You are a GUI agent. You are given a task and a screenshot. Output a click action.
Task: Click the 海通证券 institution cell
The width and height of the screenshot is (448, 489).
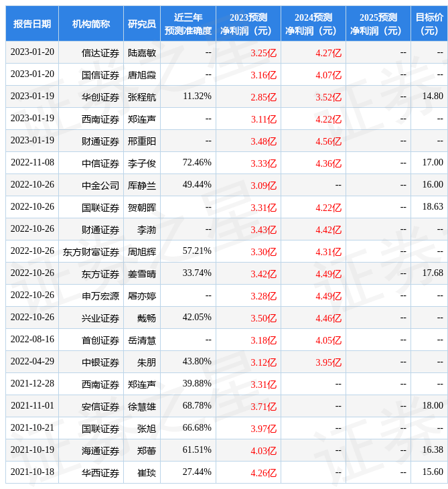click(100, 451)
